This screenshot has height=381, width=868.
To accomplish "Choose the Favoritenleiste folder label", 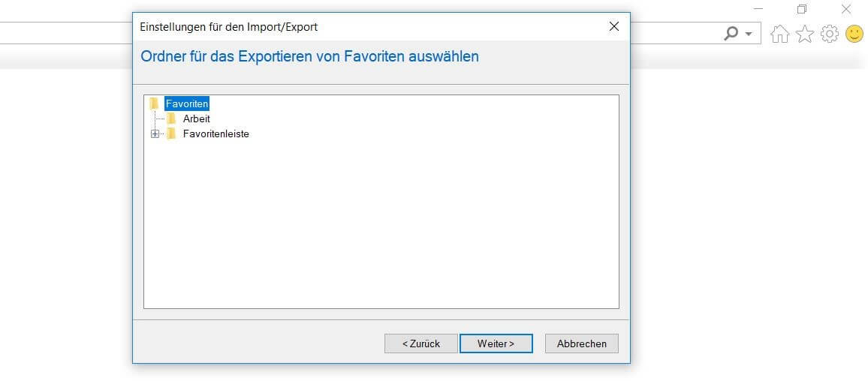I will tap(216, 133).
